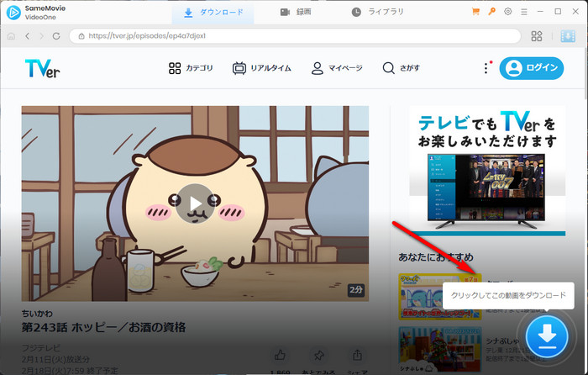
Task: Reload the page with refresh icon
Action: (x=56, y=36)
